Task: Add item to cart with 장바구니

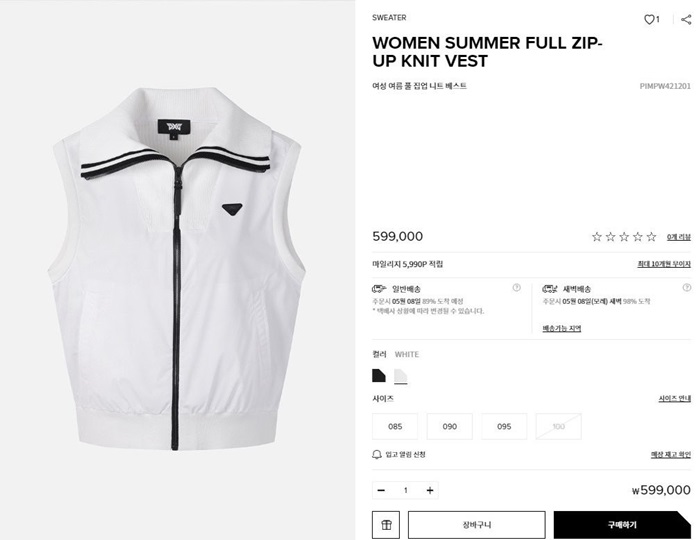Action: (477, 525)
